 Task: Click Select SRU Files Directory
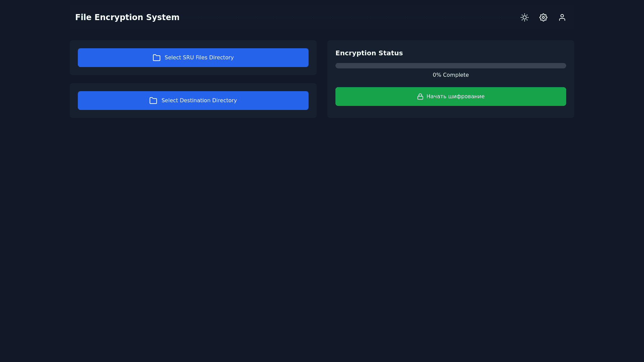[x=193, y=58]
